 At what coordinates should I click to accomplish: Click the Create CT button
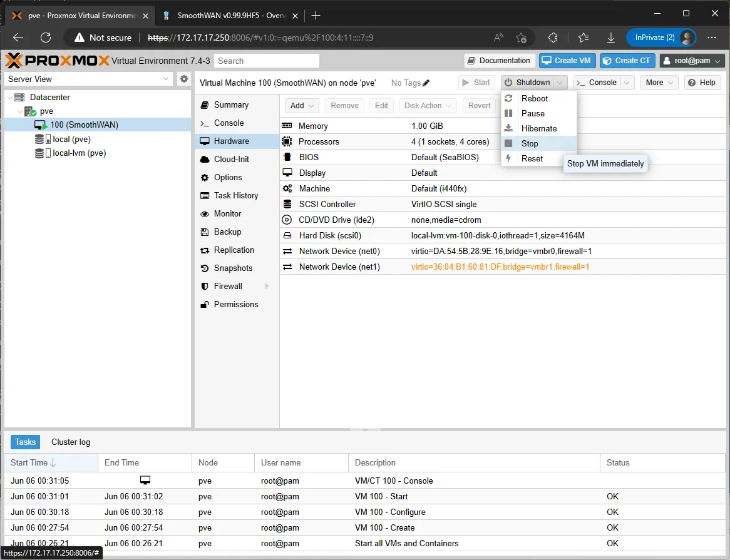(x=627, y=61)
